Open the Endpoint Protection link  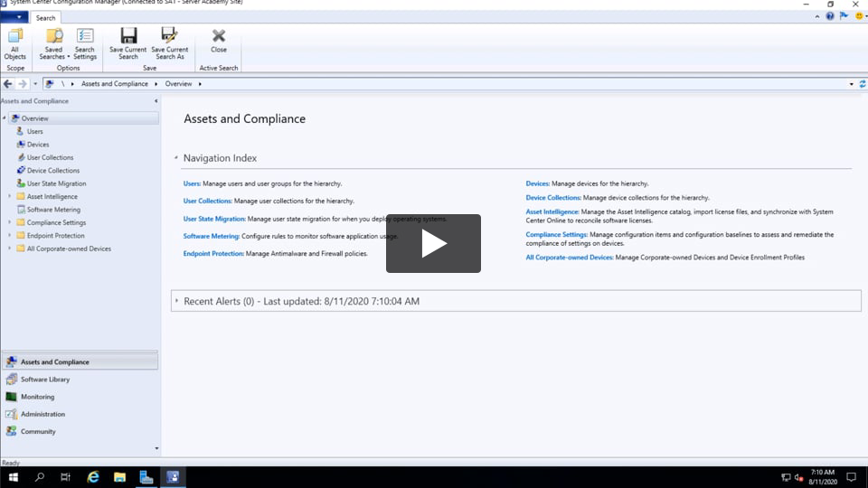click(213, 254)
